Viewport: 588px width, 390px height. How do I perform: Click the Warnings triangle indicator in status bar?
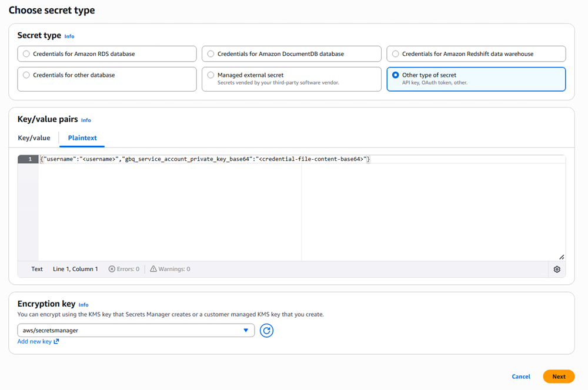point(153,269)
